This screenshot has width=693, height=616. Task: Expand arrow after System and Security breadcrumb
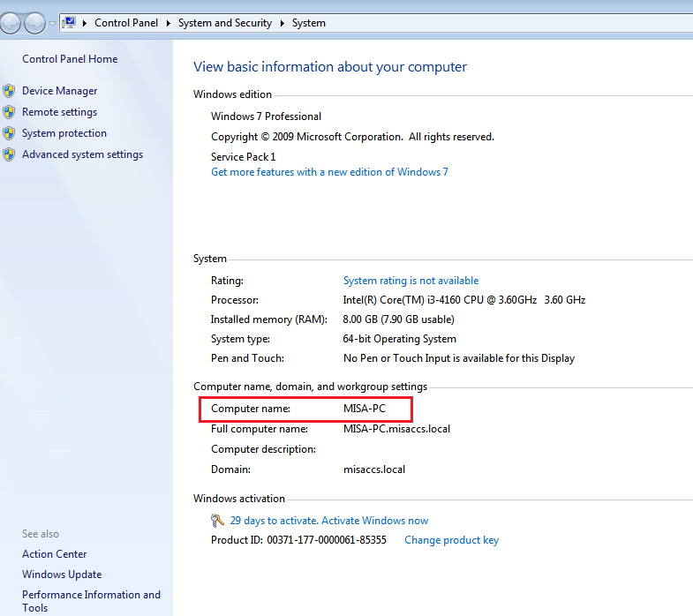click(282, 23)
